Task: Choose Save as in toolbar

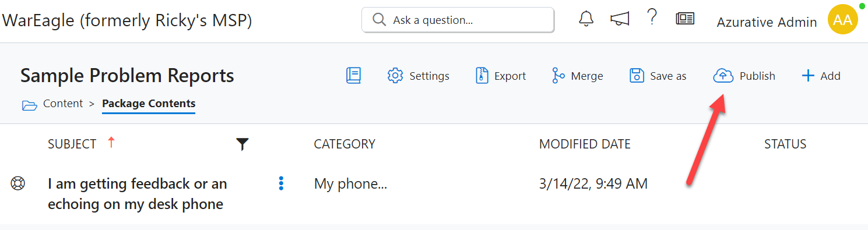Action: click(658, 76)
